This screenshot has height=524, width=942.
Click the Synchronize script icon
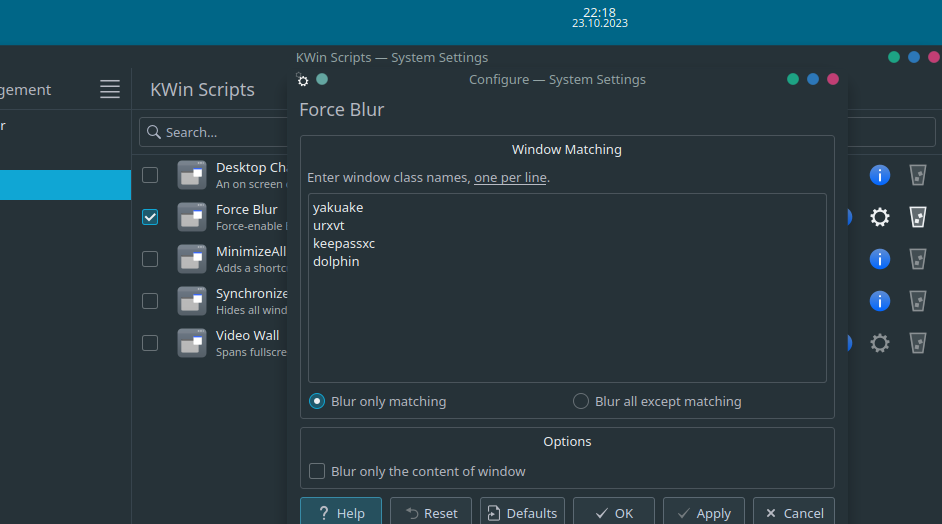click(192, 301)
